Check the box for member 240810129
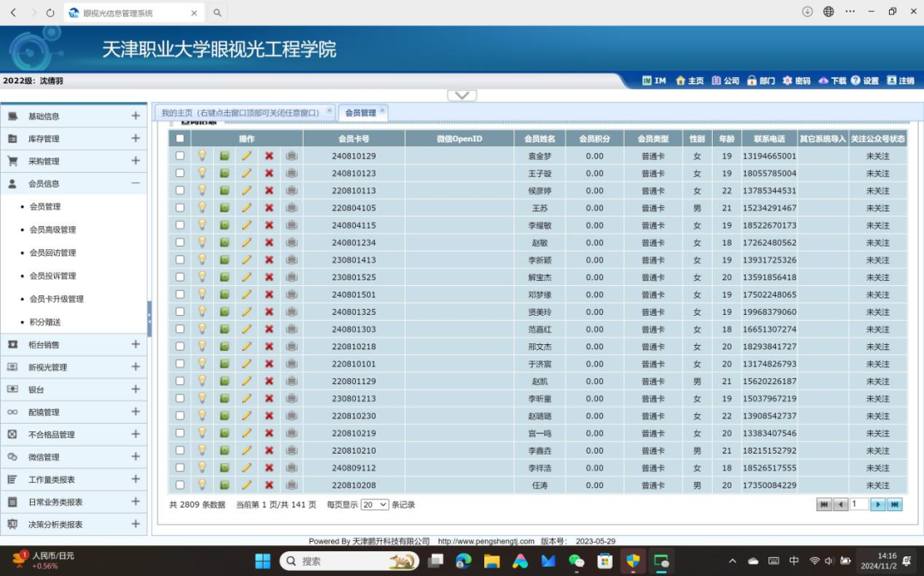Screen dimensions: 924x576 (x=180, y=156)
